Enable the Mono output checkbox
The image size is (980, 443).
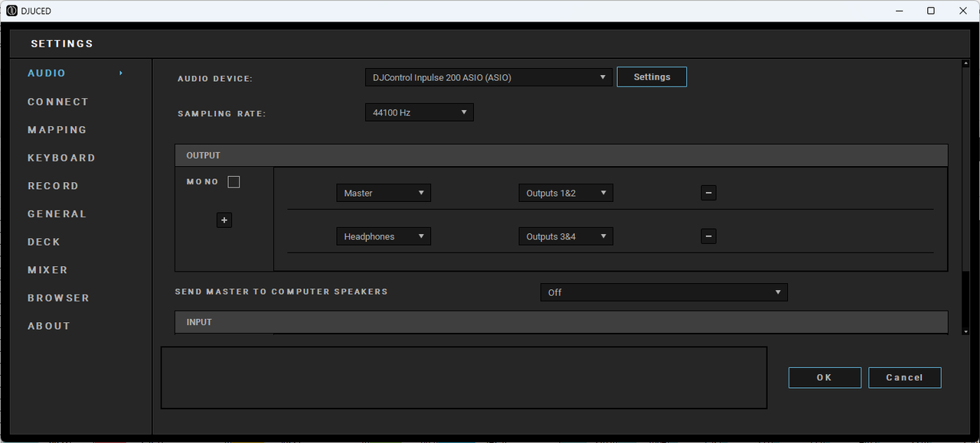(234, 182)
